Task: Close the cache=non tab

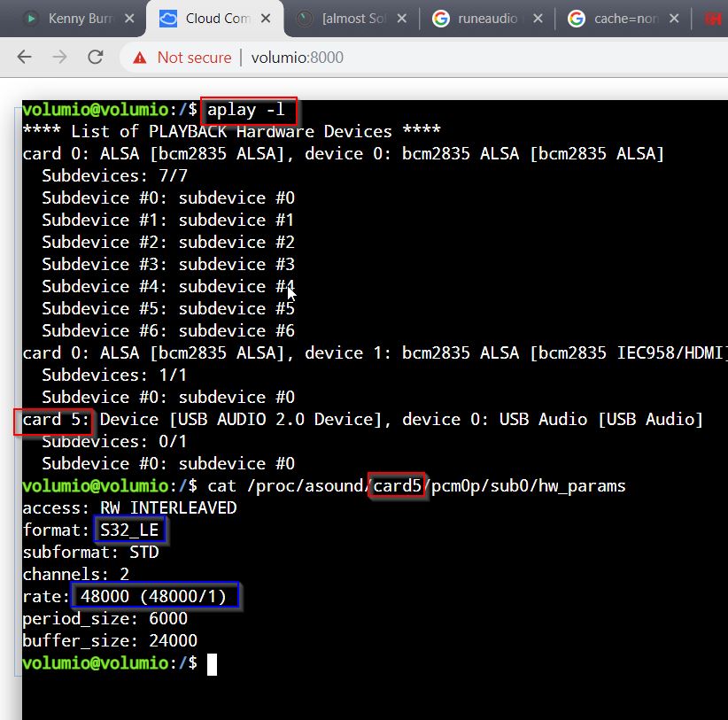Action: tap(674, 19)
